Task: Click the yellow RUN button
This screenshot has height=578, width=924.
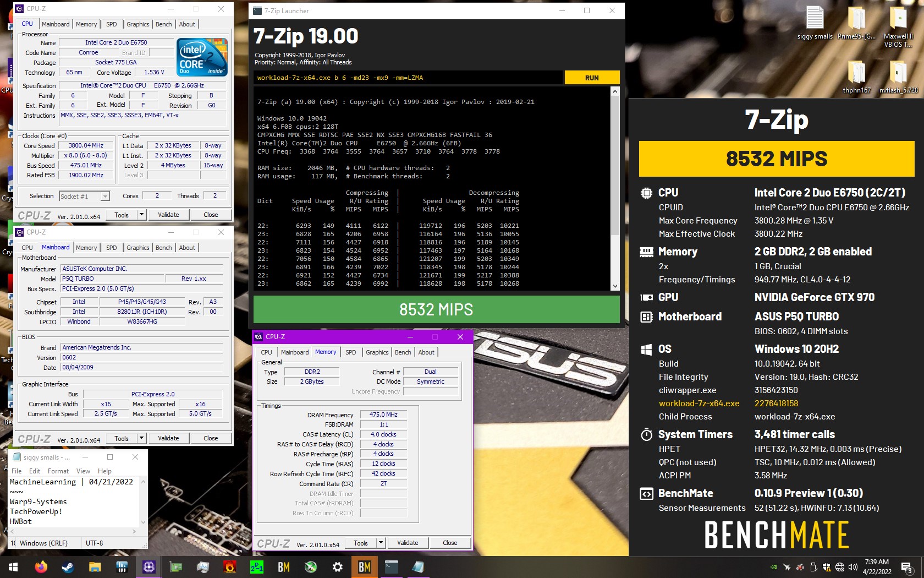Action: [592, 78]
